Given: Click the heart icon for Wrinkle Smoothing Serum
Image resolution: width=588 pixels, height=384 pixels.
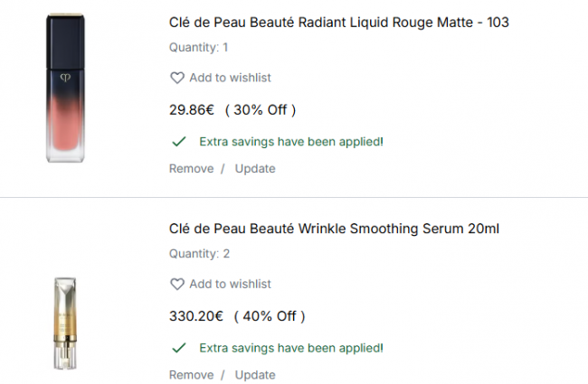Looking at the screenshot, I should (177, 284).
